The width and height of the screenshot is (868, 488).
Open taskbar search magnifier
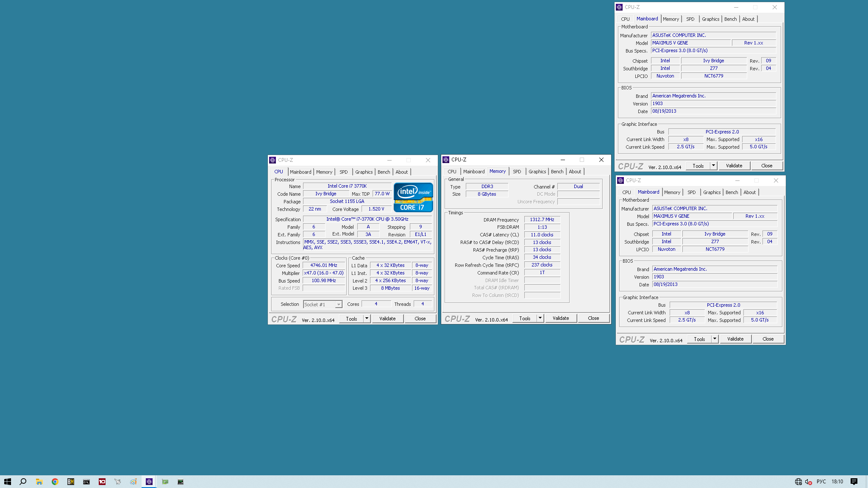23,482
